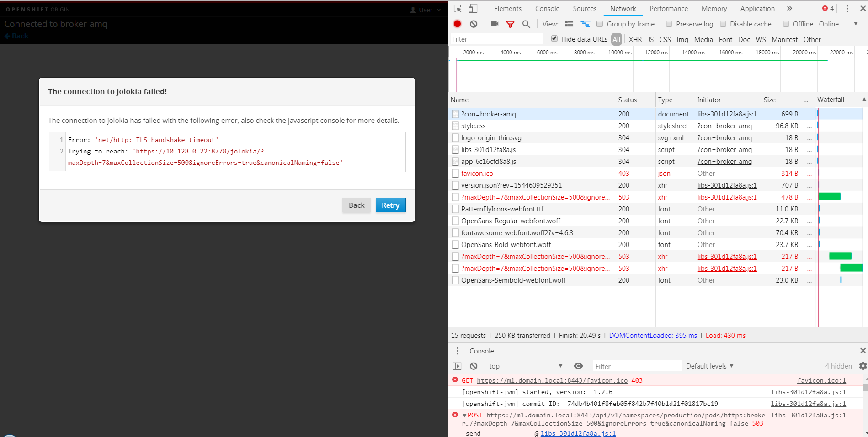The image size is (868, 437).
Task: Open console settings gear icon
Action: pos(861,366)
